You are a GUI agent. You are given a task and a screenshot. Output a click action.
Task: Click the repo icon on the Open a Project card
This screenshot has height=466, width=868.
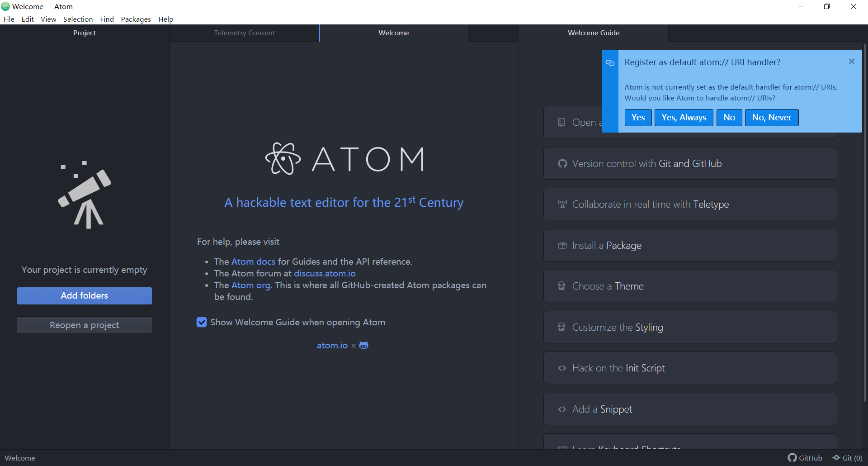561,122
